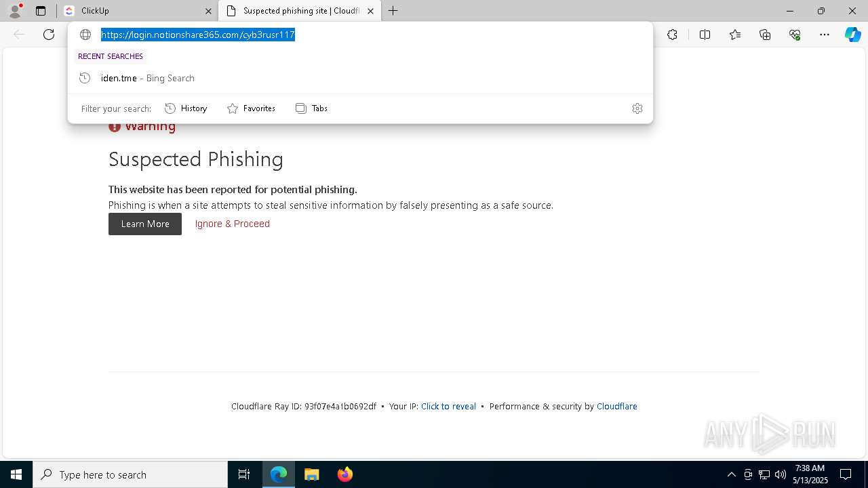Open a new tab with plus button
Screen dimensions: 868x488
point(393,11)
